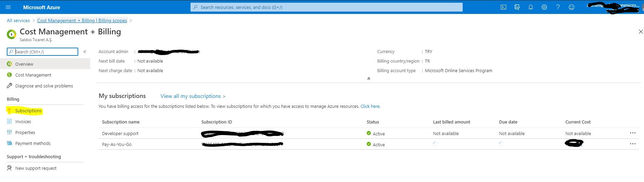The width and height of the screenshot is (644, 182).
Task: Click the Microsoft Azure home title
Action: pos(42,7)
